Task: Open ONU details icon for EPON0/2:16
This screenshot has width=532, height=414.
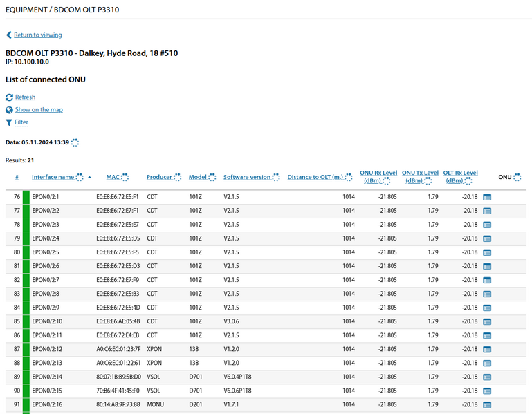Action: pyautogui.click(x=487, y=404)
